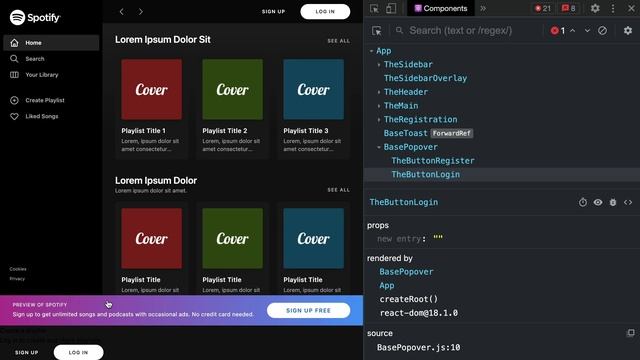Collapse the App tree node
The height and width of the screenshot is (360, 640).
click(371, 51)
